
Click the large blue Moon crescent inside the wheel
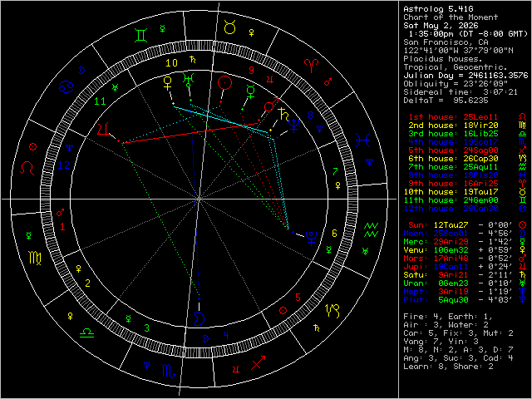coord(199,318)
